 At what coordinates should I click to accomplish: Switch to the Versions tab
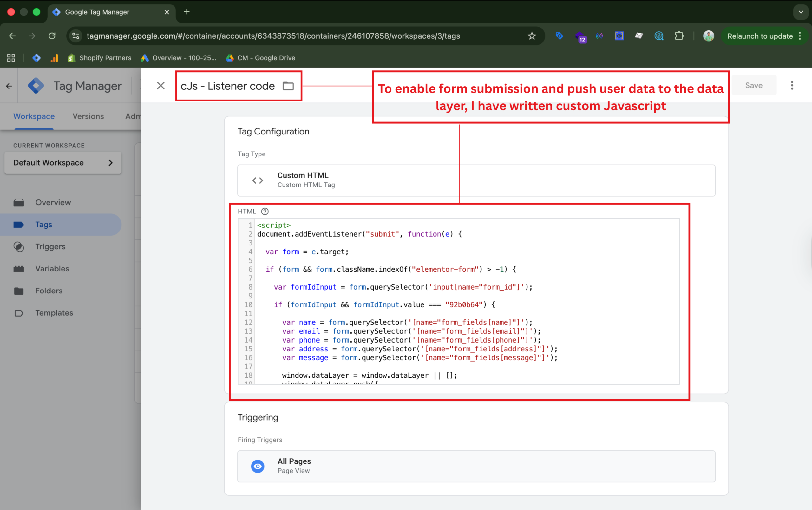click(x=88, y=116)
